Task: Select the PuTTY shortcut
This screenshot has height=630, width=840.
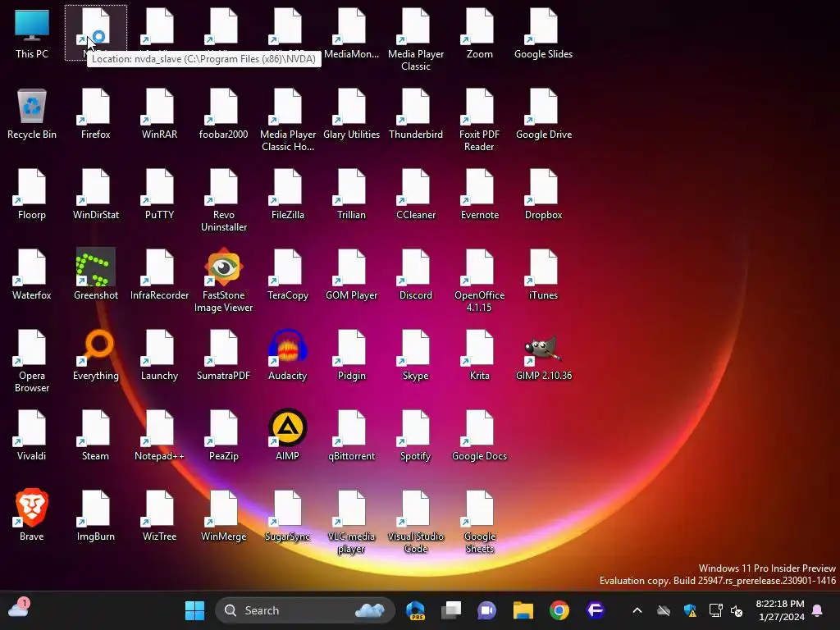Action: [x=159, y=194]
